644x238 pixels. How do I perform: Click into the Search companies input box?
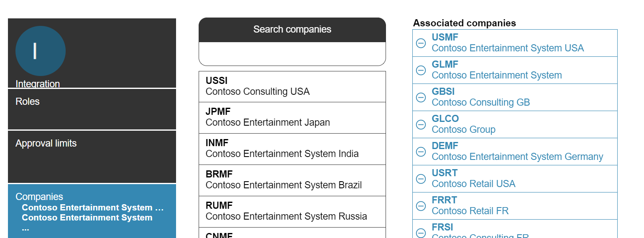pos(292,54)
